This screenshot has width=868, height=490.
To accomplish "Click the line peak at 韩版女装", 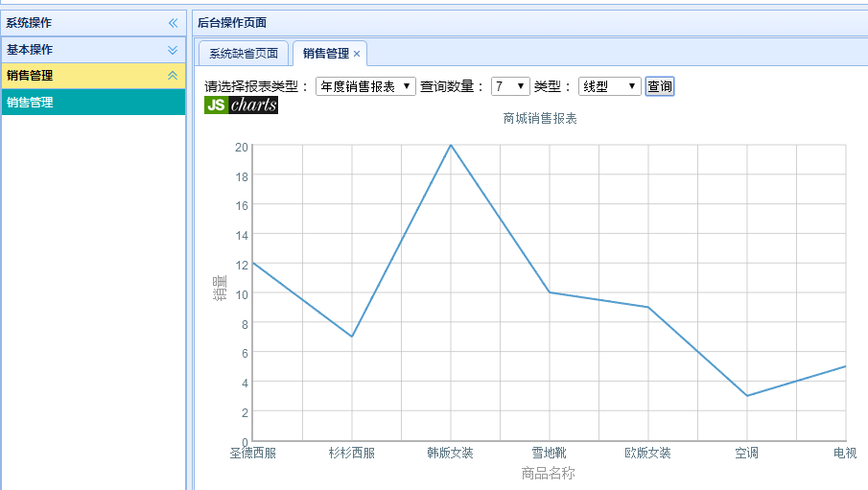I will (x=451, y=145).
